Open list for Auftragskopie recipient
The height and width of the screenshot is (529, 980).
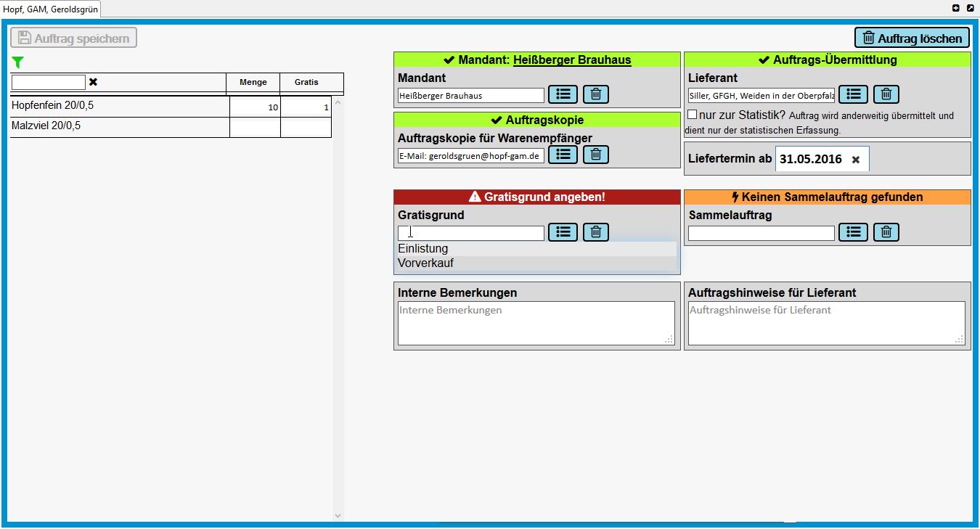pyautogui.click(x=563, y=155)
